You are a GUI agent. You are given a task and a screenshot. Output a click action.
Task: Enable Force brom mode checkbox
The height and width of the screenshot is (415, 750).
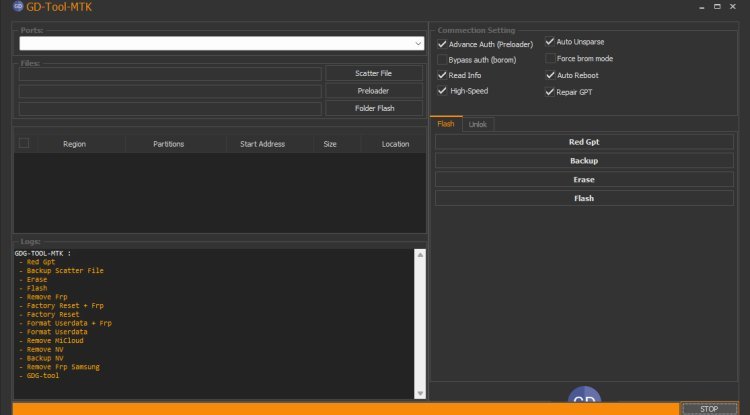tap(550, 58)
